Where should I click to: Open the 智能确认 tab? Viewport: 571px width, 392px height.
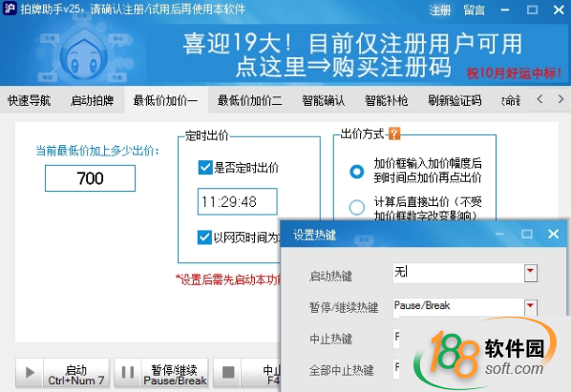coord(324,100)
